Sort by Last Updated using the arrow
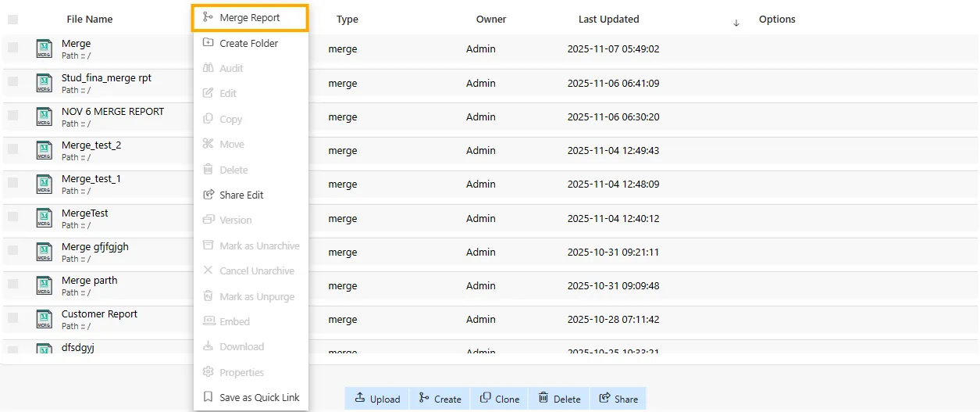The width and height of the screenshot is (980, 412). point(736,23)
